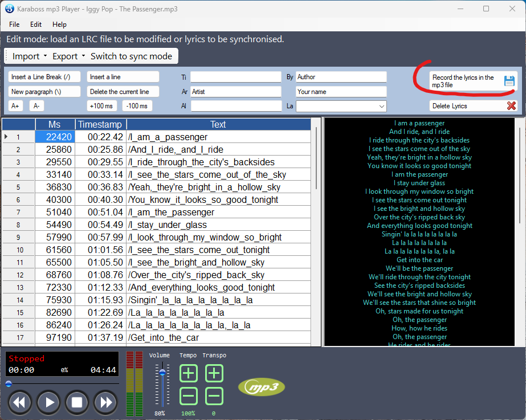Click the Play button
This screenshot has width=526, height=420.
(x=49, y=402)
